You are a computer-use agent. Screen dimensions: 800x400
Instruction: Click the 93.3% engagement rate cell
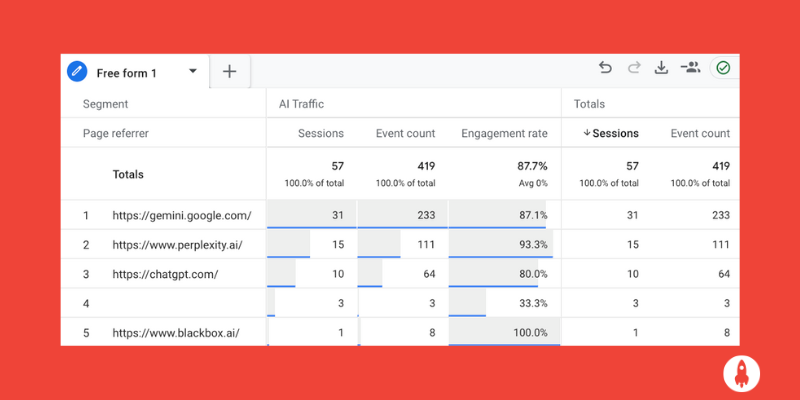[x=533, y=245]
